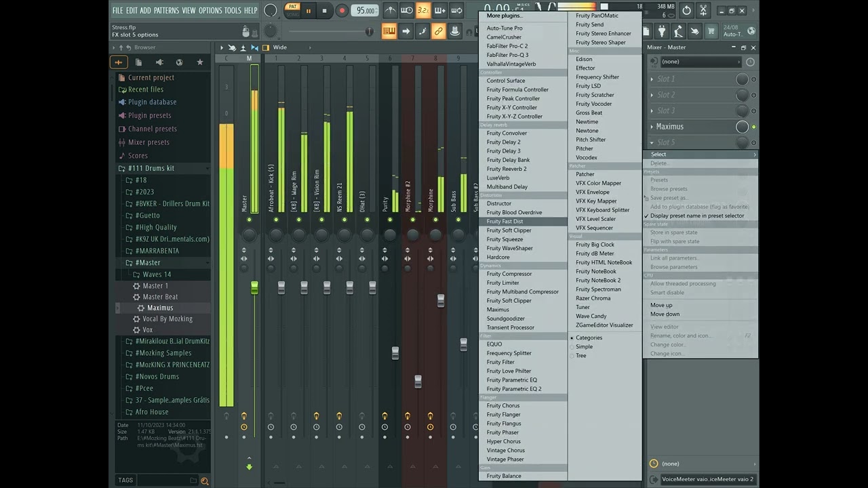Open Channel presets in browser
Image resolution: width=868 pixels, height=488 pixels.
click(x=152, y=129)
